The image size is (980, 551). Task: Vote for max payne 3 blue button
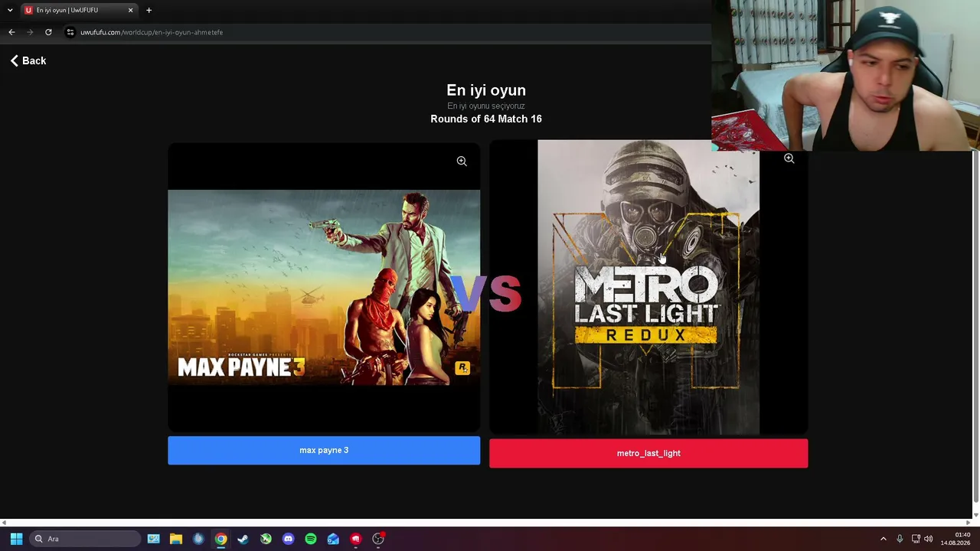click(x=324, y=451)
